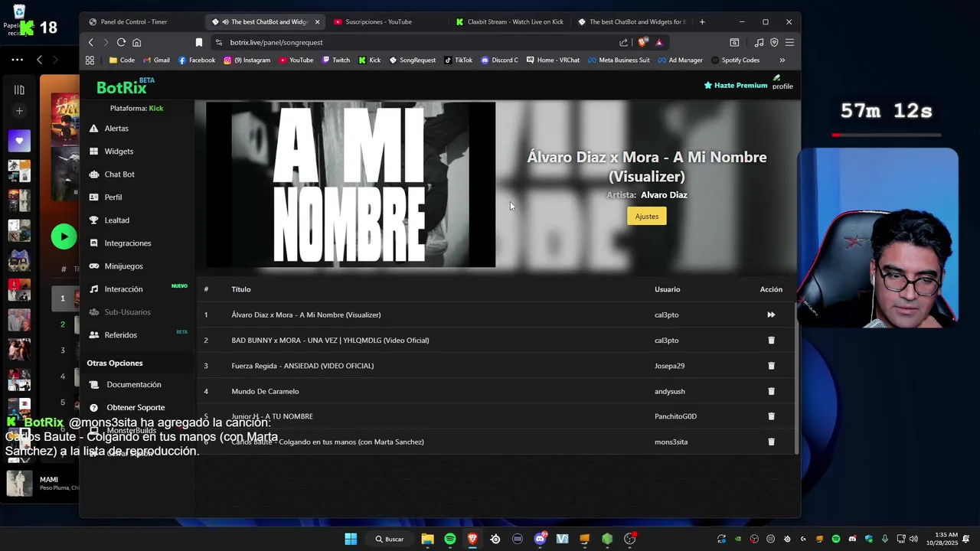Image resolution: width=980 pixels, height=551 pixels.
Task: Click the Alertas warning triangle icon
Action: point(94,129)
